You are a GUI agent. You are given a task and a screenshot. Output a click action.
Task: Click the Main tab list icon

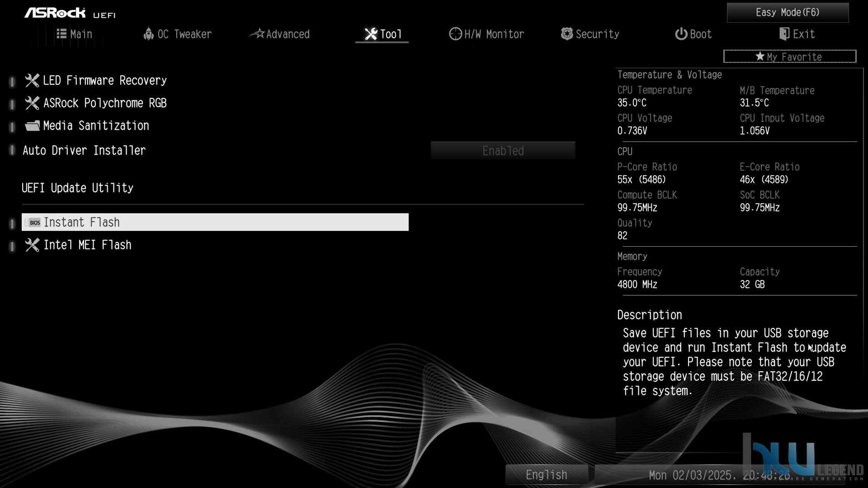61,34
